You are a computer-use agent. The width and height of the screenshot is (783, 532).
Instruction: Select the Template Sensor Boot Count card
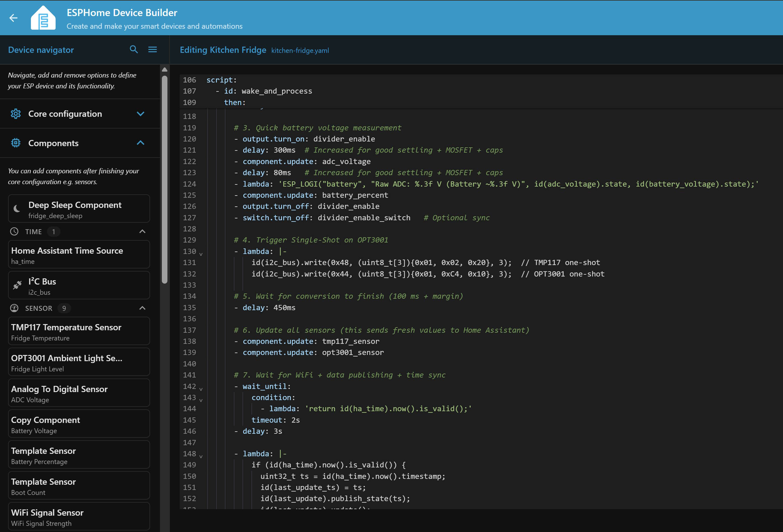point(79,486)
